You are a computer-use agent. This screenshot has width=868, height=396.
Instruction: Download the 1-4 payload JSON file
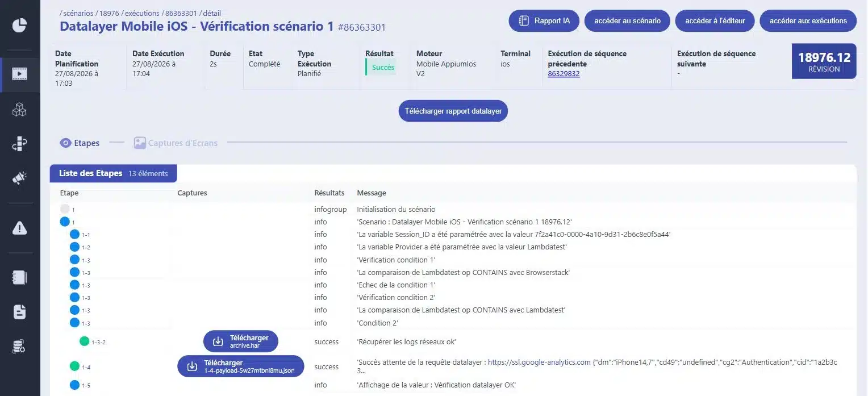click(x=241, y=366)
